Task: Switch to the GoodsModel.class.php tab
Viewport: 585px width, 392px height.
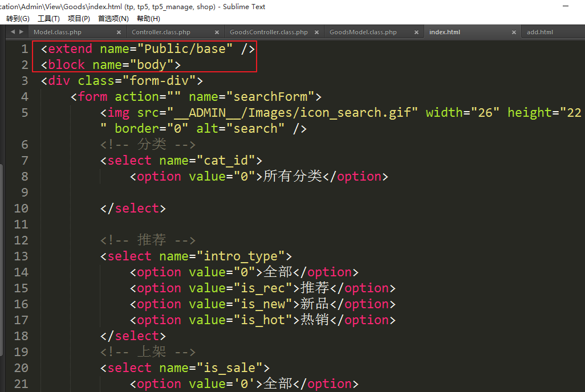Action: pyautogui.click(x=363, y=32)
